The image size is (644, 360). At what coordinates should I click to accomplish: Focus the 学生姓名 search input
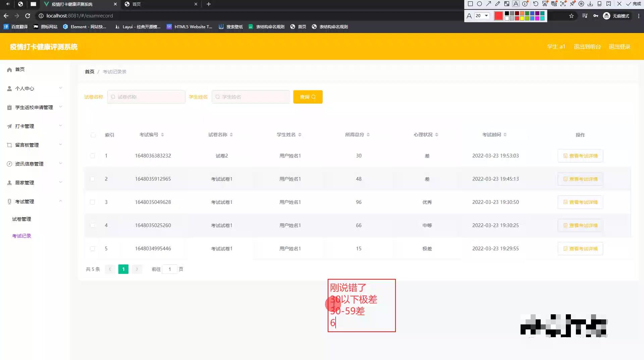tap(251, 97)
